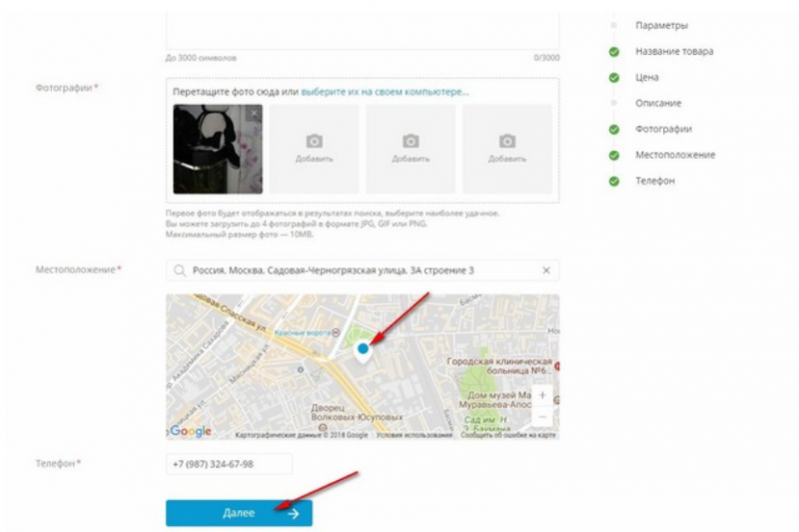
Task: Select the Описание step in sidebar
Action: 658,103
